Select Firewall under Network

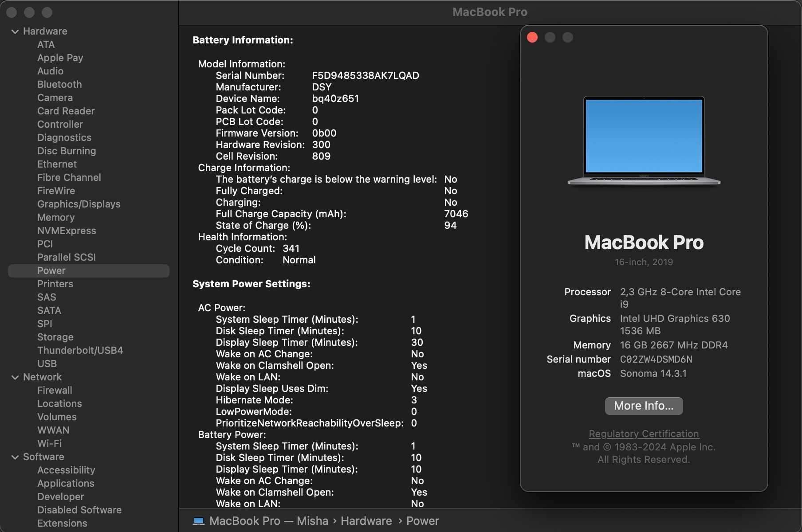tap(55, 390)
